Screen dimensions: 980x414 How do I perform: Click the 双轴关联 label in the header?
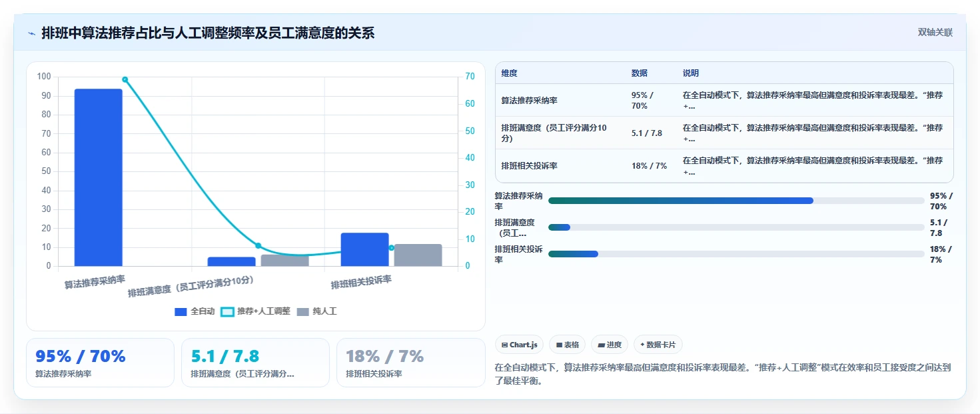point(935,32)
